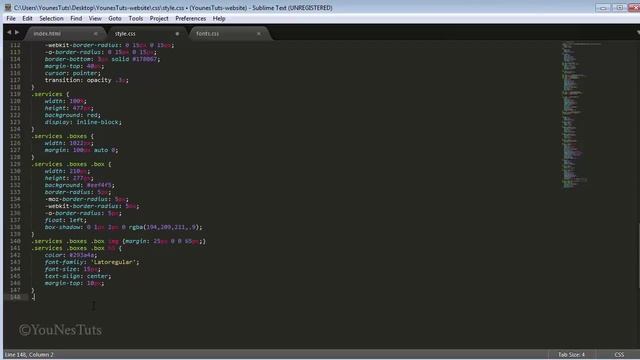The height and width of the screenshot is (360, 640).
Task: Click the Sublime Text title bar icon
Action: pyautogui.click(x=8, y=7)
